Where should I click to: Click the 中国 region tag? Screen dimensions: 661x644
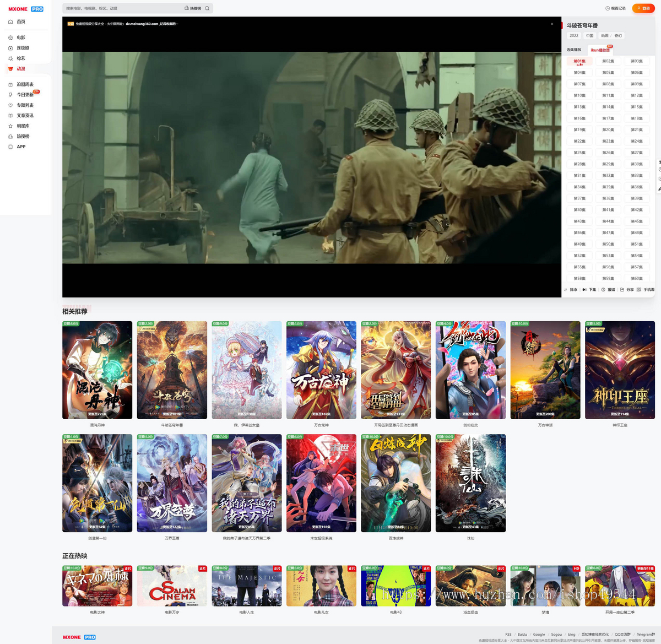click(x=590, y=36)
